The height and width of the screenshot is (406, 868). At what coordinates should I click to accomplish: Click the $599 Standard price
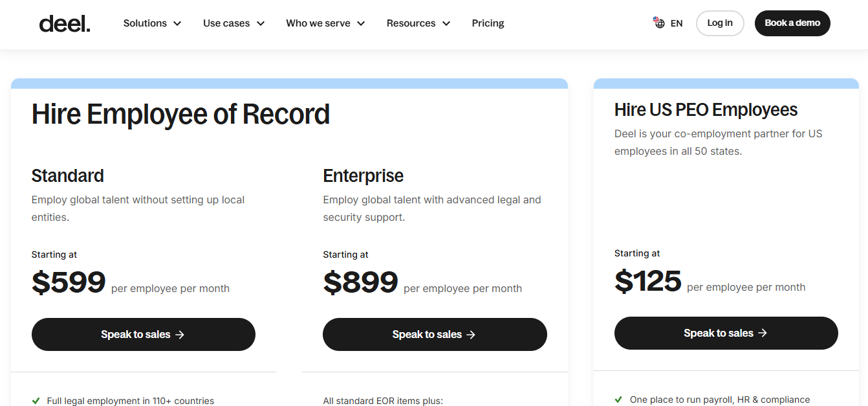point(69,282)
